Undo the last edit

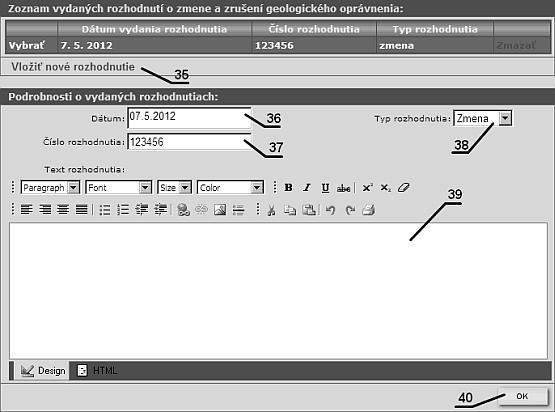click(x=330, y=210)
